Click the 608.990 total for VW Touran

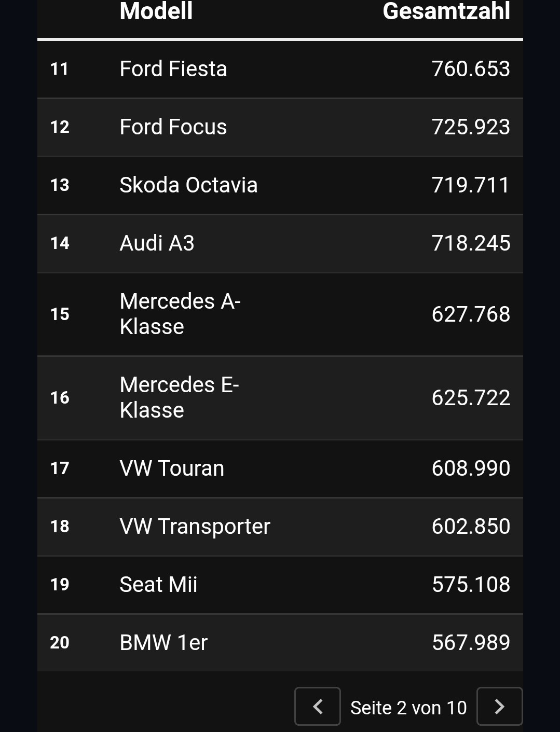click(471, 468)
